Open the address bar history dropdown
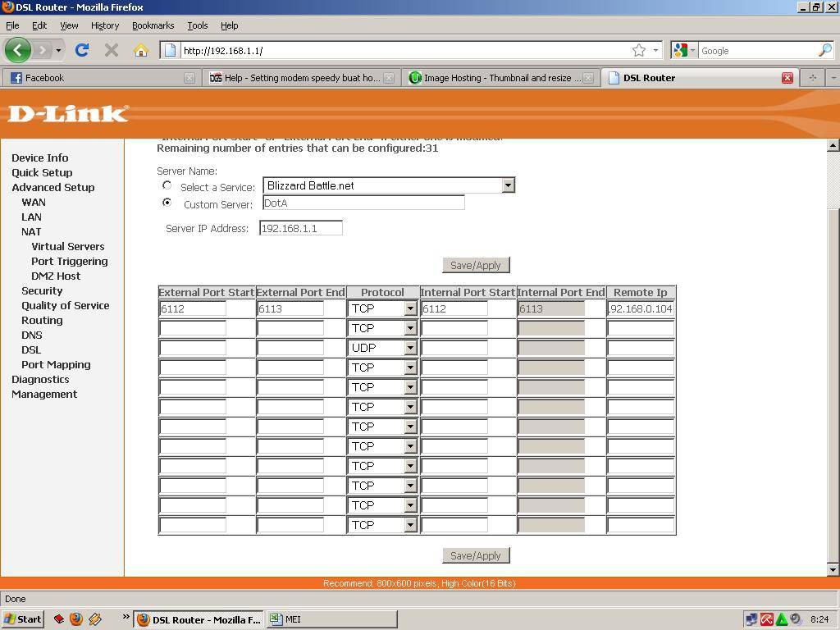840x630 pixels. (x=655, y=50)
